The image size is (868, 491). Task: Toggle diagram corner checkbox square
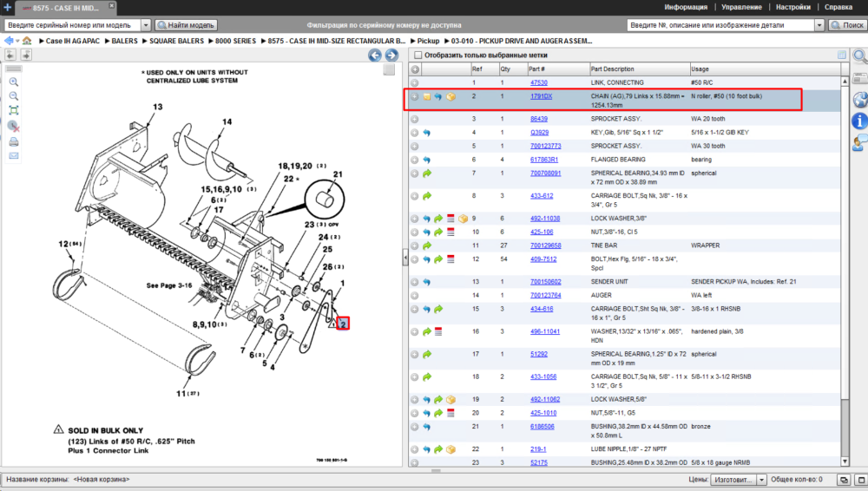(x=389, y=69)
